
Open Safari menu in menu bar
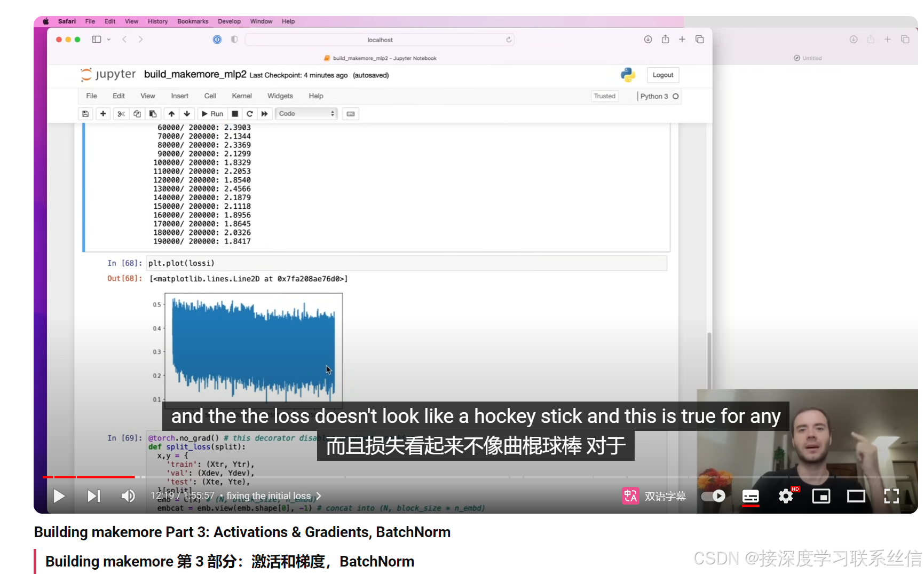[x=67, y=21]
